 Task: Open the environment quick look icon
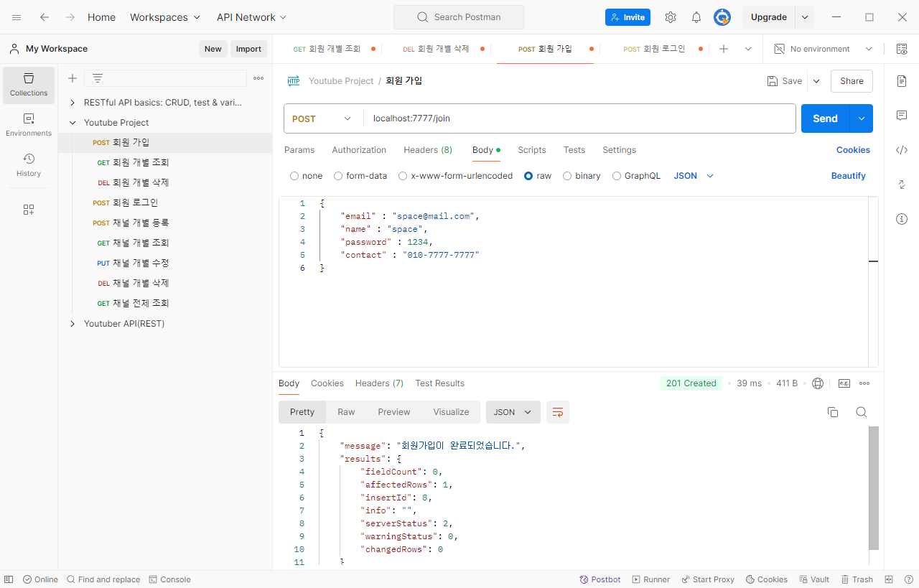pos(902,49)
